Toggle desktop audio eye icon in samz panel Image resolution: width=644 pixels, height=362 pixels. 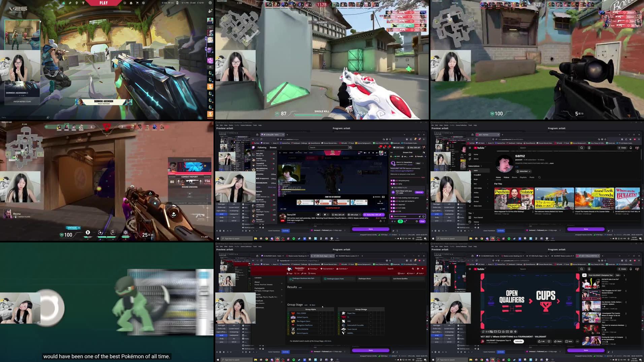pos(475,228)
